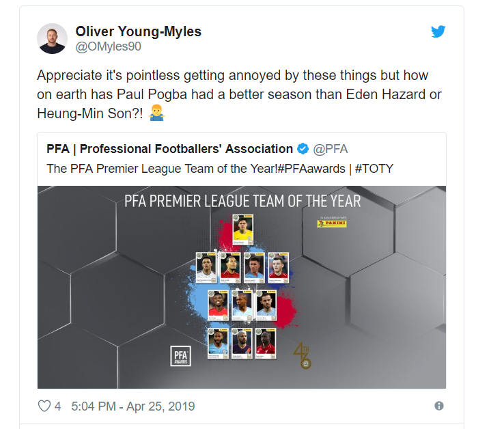Click PFA | Professional Footballers' Association name
Image resolution: width=504 pixels, height=429 pixels.
point(169,149)
